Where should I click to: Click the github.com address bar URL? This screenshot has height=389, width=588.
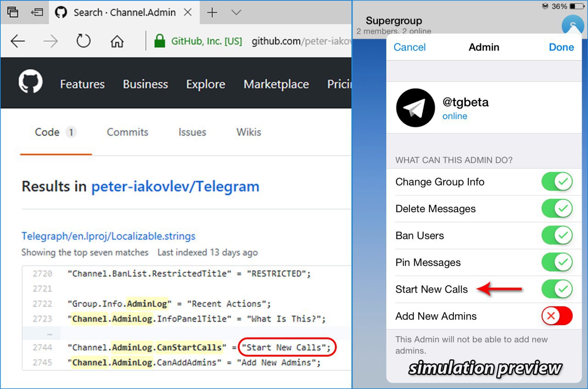301,41
